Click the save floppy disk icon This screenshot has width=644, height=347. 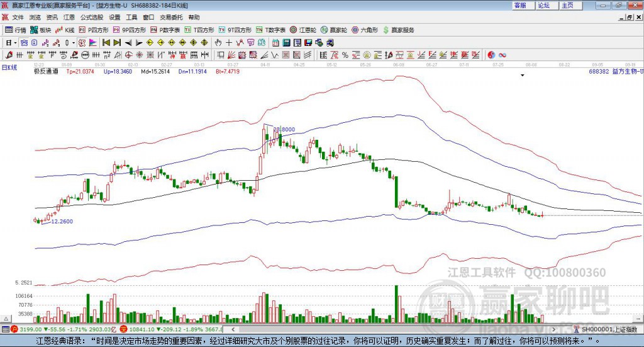pos(308,43)
